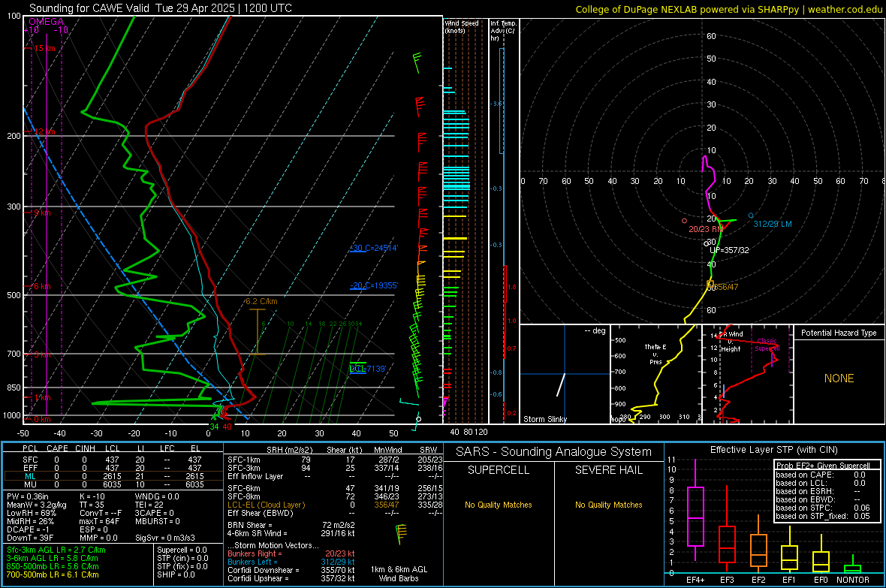Click the CINH column header

pos(86,448)
